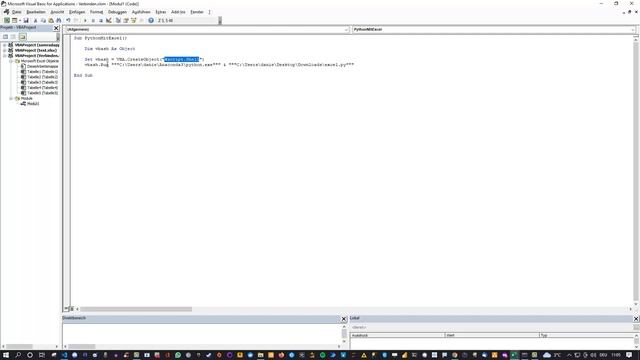
Task: Close the Lokal panel
Action: [x=636, y=318]
